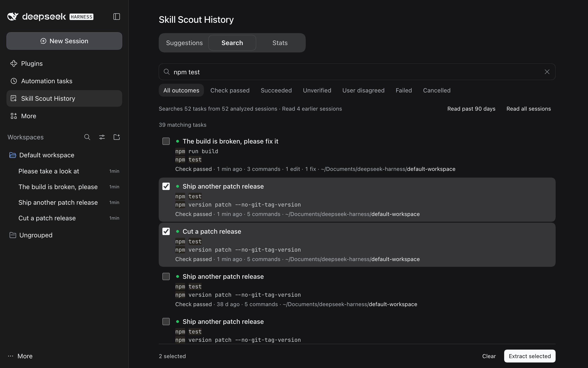This screenshot has width=588, height=368.
Task: Click the 'Searches 52 tasks from 52 analyzed sessions' text
Action: pyautogui.click(x=218, y=109)
